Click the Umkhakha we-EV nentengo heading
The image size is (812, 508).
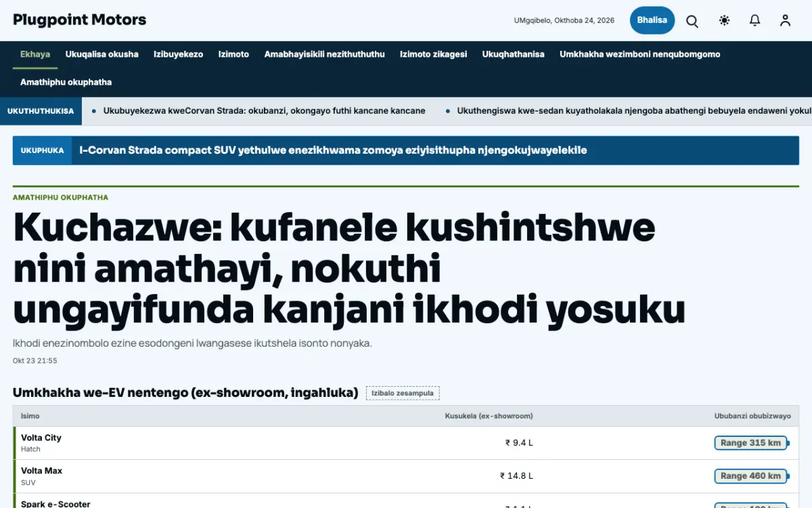185,392
